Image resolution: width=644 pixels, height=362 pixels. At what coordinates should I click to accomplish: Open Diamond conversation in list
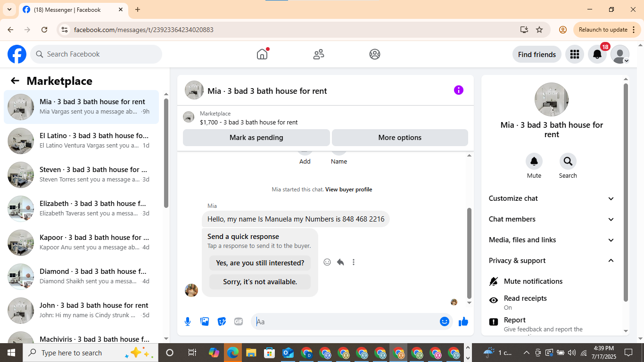coord(81,277)
